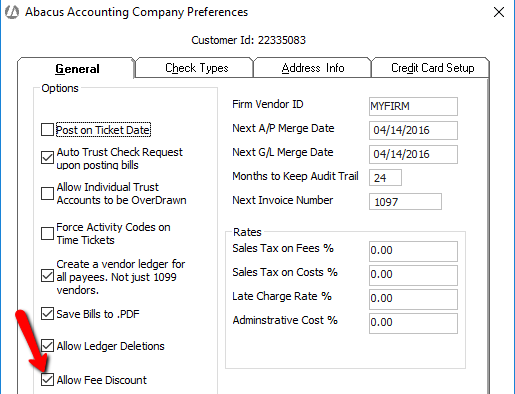Click the Sales Tax on Fees % field

point(413,251)
